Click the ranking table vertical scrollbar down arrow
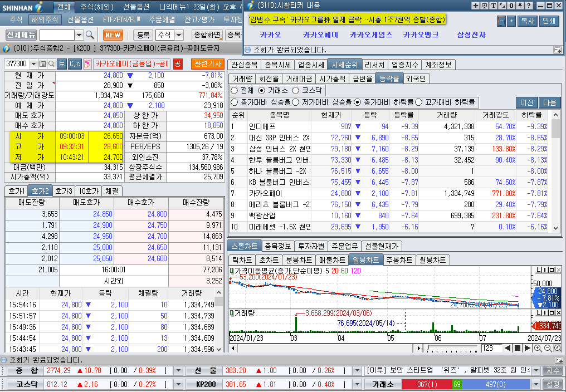566x392 pixels. (555, 228)
